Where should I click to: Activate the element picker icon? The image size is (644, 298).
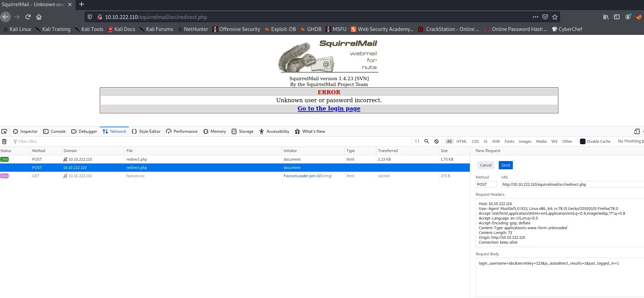[4, 131]
